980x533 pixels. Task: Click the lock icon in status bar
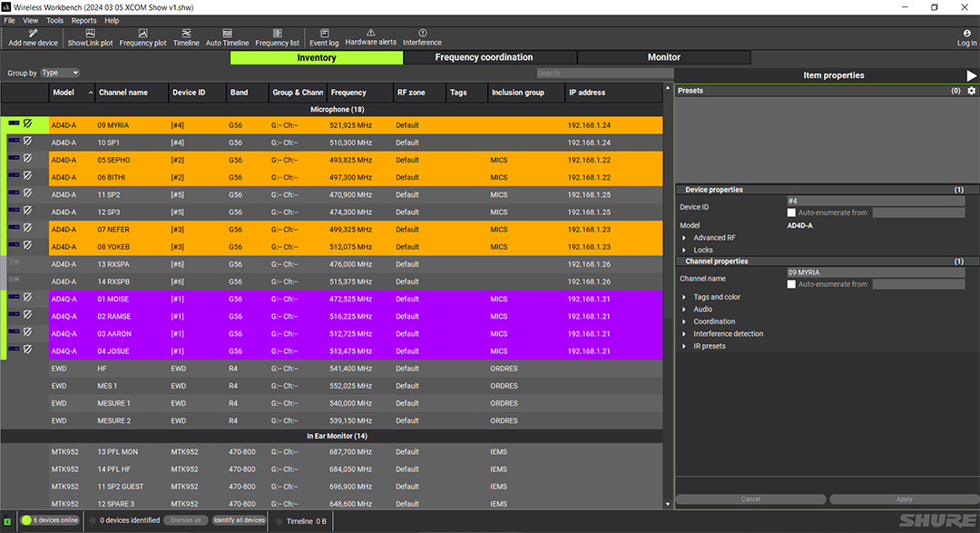[x=7, y=520]
